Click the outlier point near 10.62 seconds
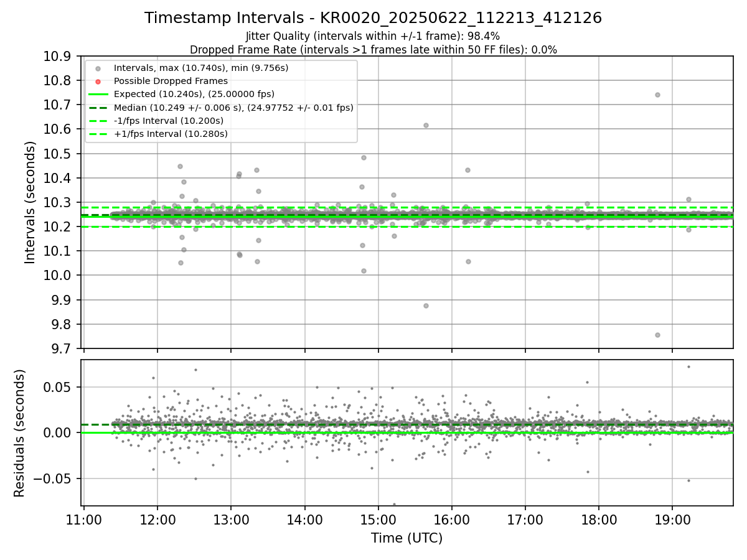Screen dimensions: 747x560 pyautogui.click(x=426, y=125)
